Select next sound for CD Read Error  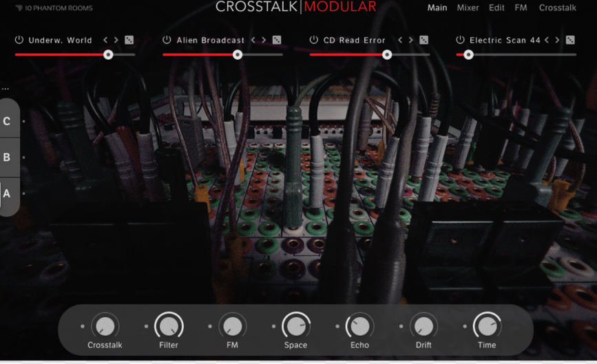tap(411, 40)
